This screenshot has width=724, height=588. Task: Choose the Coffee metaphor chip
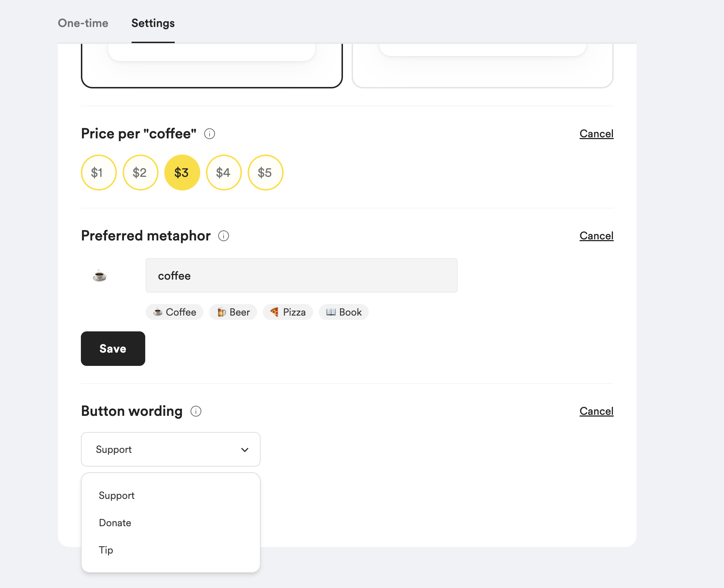174,312
